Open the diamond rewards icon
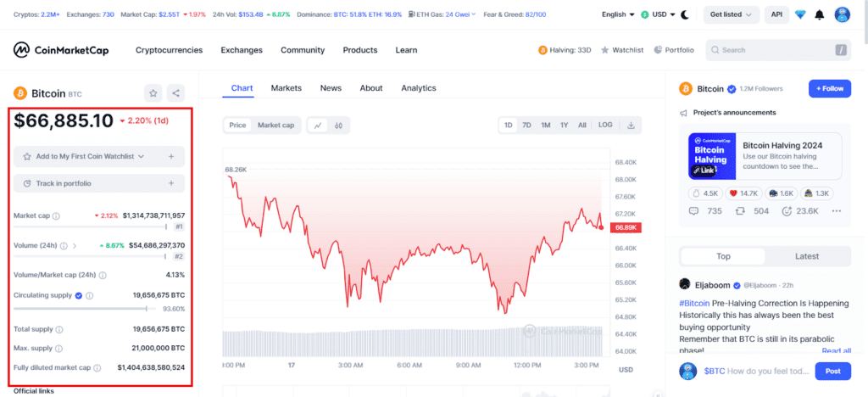 pyautogui.click(x=800, y=15)
